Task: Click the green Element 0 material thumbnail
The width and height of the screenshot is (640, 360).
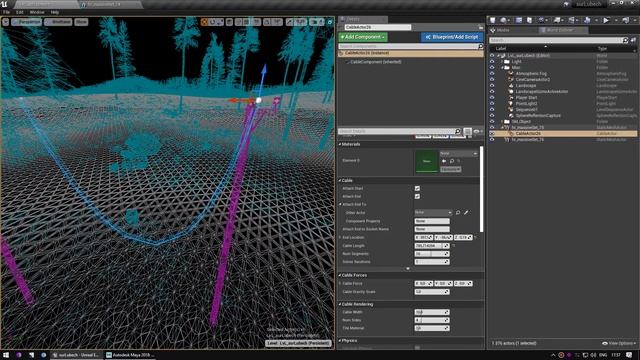Action: pos(427,161)
